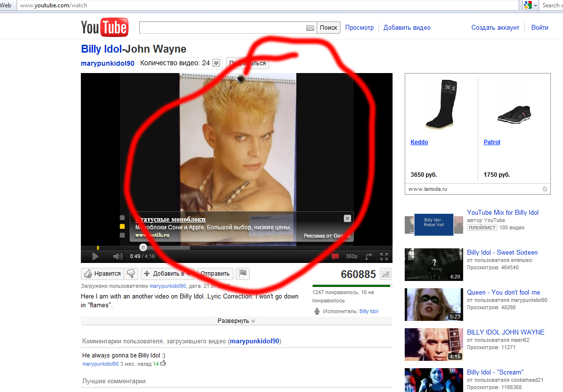Click the Статусные моноблоки ad headline
The width and height of the screenshot is (563, 392).
[170, 219]
